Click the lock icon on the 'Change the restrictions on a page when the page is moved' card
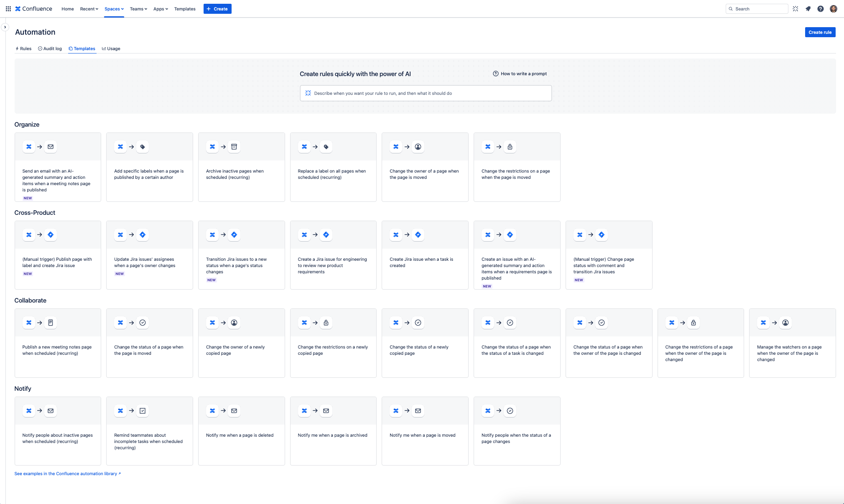 (x=510, y=147)
